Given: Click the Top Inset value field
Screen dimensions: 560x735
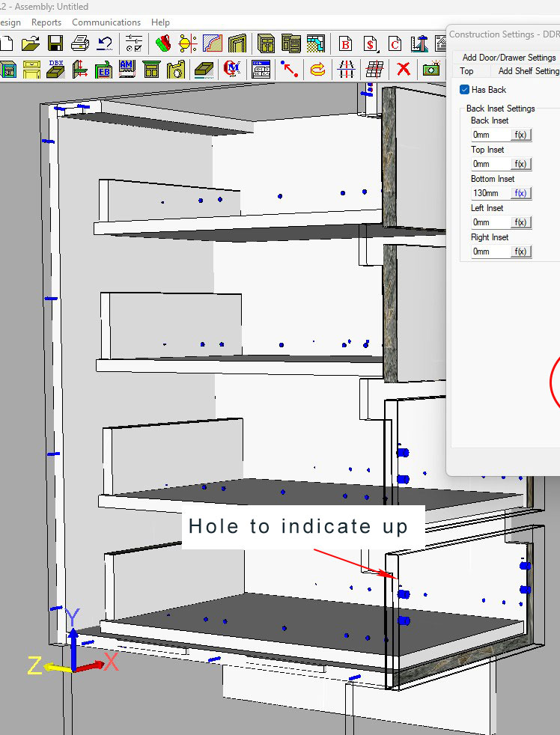Looking at the screenshot, I should point(490,164).
